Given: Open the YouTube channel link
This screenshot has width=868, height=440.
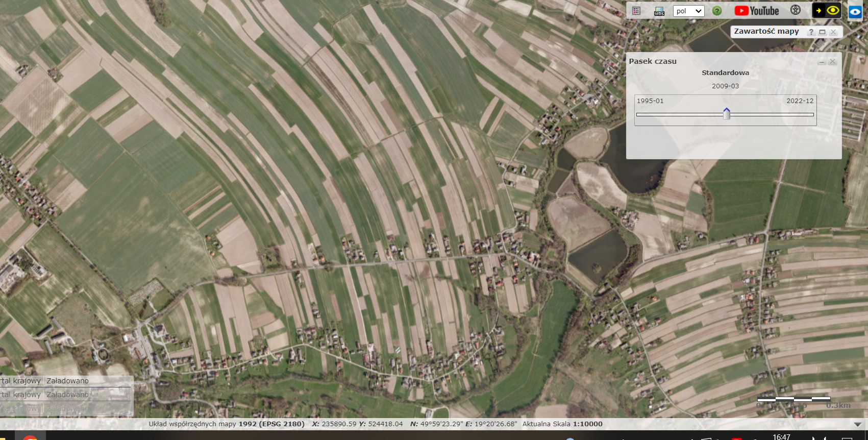Looking at the screenshot, I should [x=756, y=11].
